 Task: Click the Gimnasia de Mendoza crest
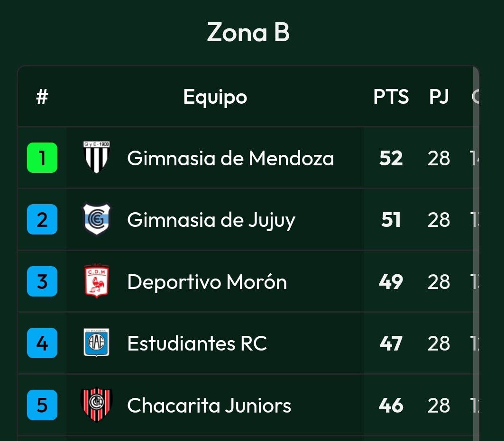click(96, 157)
